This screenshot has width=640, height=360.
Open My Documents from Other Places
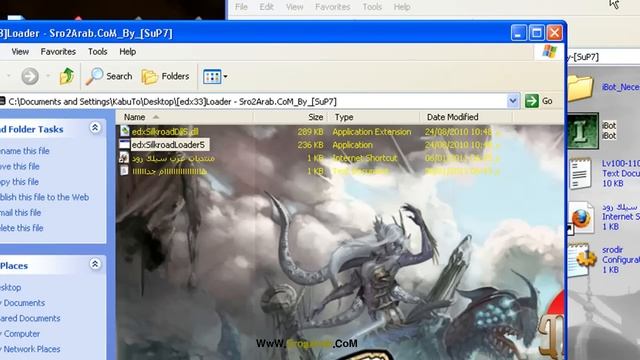point(23,303)
